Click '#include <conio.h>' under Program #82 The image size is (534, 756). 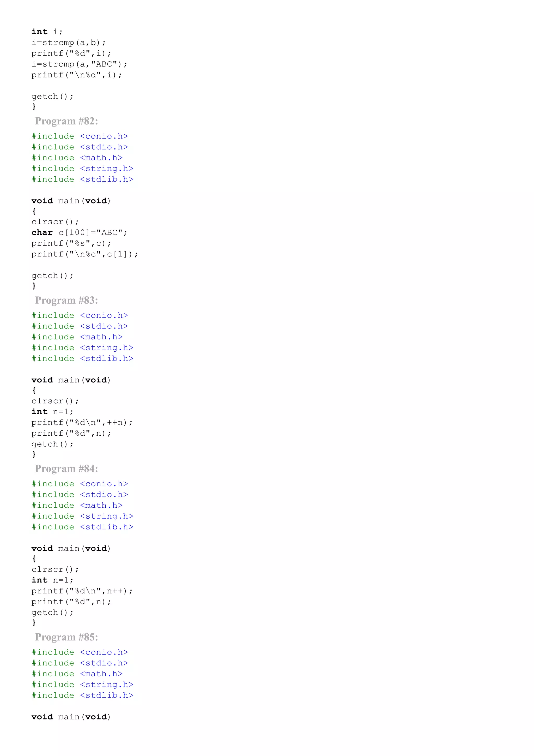[80, 136]
